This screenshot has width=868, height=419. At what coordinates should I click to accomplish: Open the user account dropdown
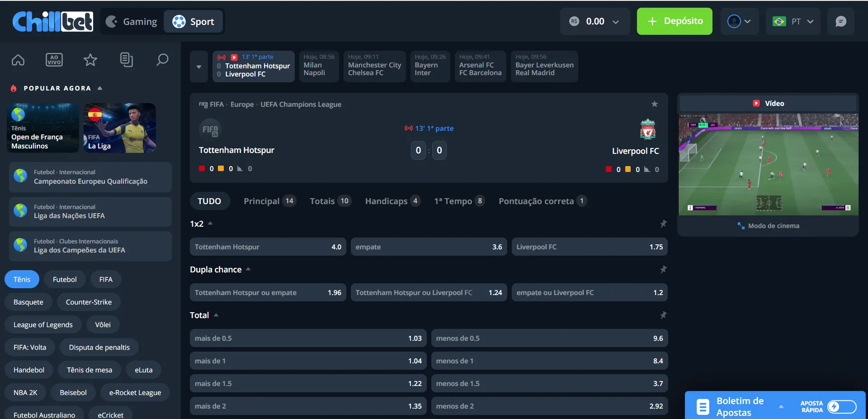coord(739,21)
